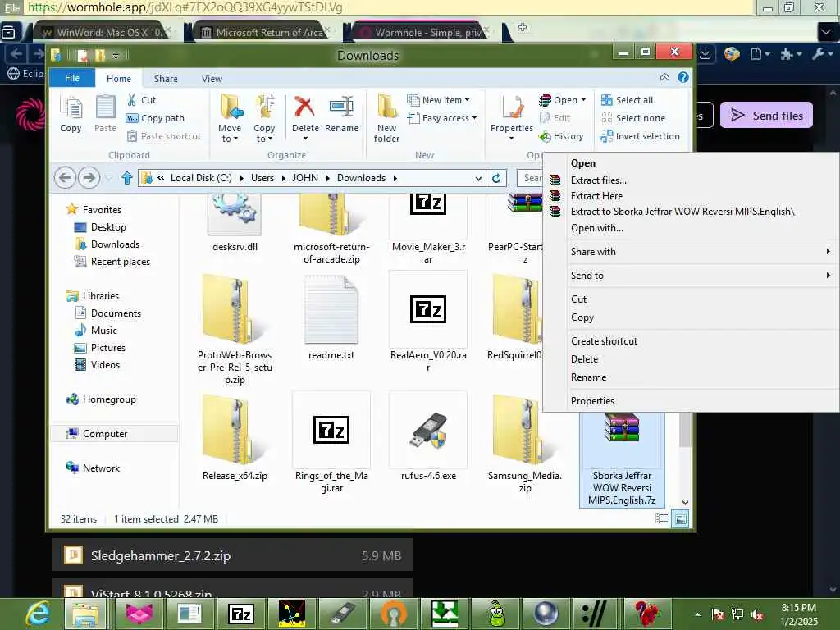This screenshot has height=630, width=840.
Task: Select Computer in navigation pane
Action: click(115, 434)
